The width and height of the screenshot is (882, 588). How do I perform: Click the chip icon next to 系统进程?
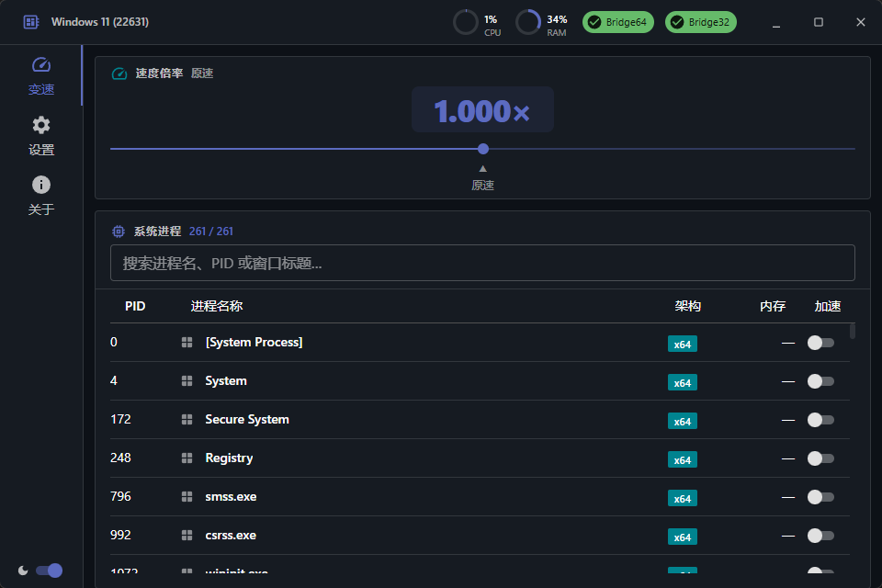119,232
